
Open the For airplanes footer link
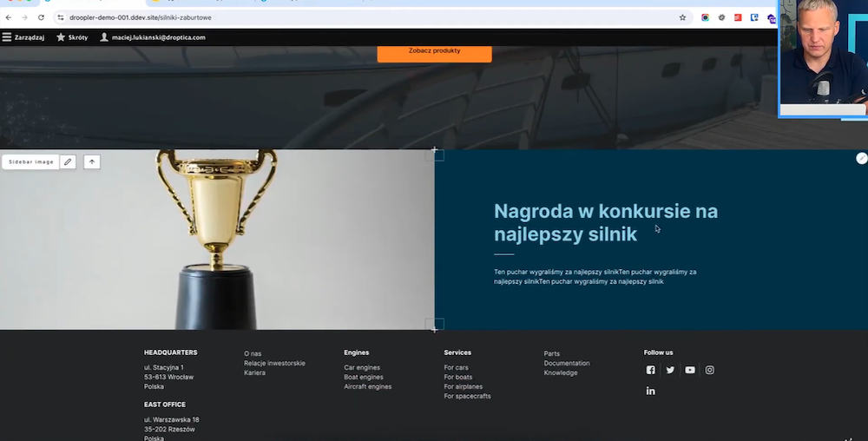coord(464,387)
